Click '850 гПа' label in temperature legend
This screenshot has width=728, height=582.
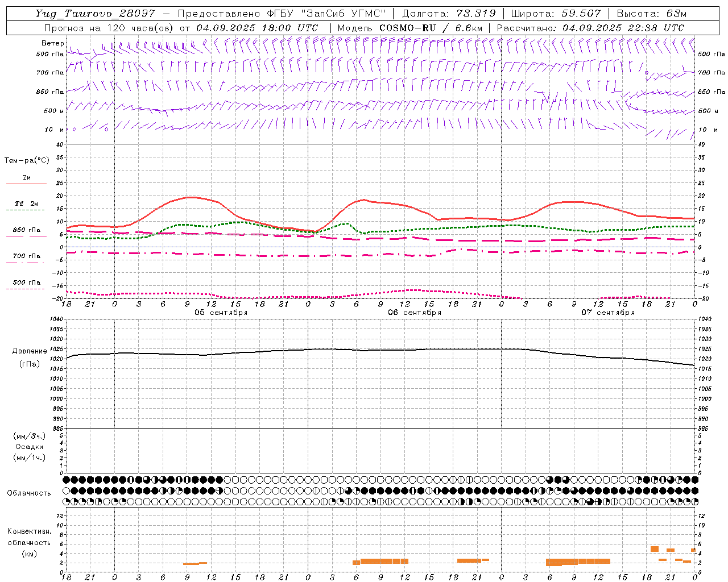[27, 230]
